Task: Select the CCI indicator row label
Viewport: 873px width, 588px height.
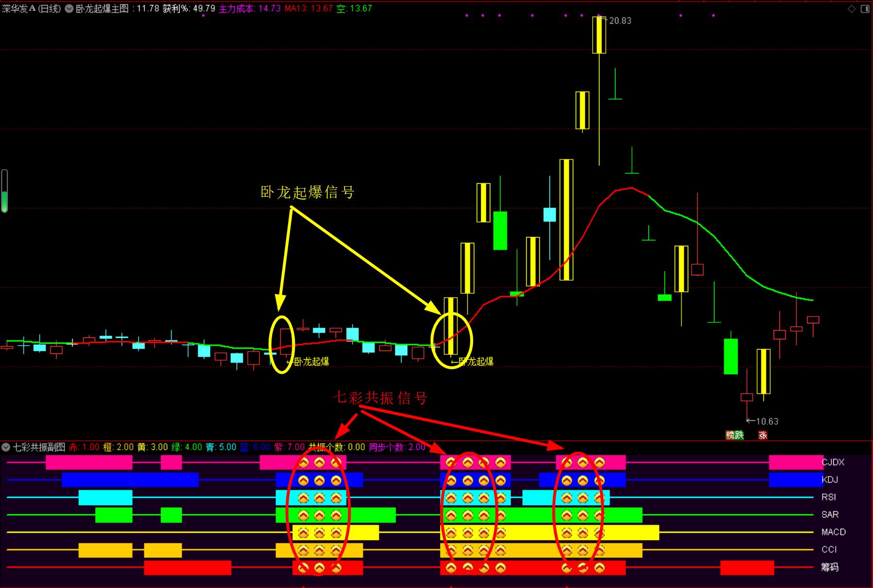Action: 829,549
